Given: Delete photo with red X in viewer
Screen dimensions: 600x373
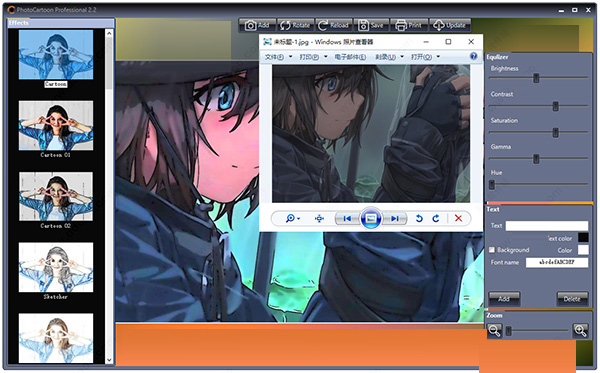Looking at the screenshot, I should point(458,218).
